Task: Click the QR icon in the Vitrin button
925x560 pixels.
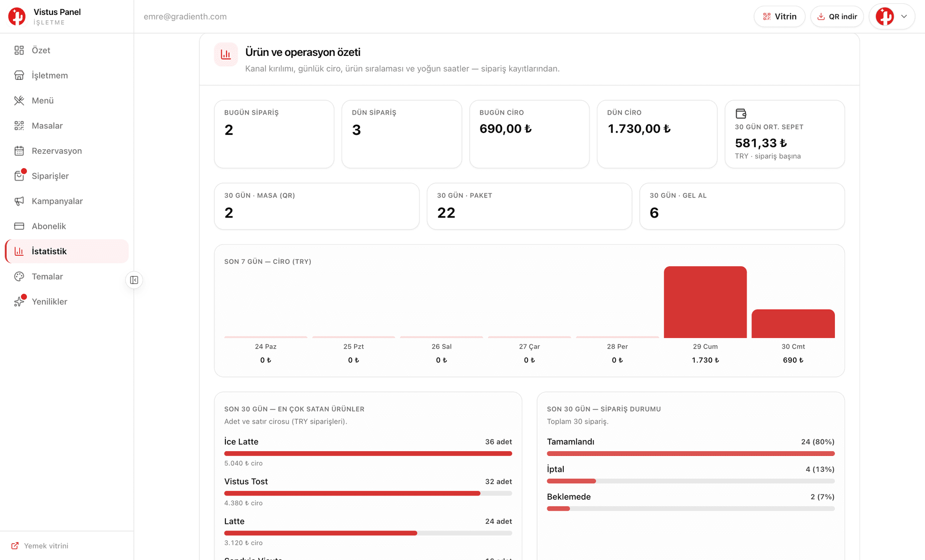Action: click(x=767, y=16)
